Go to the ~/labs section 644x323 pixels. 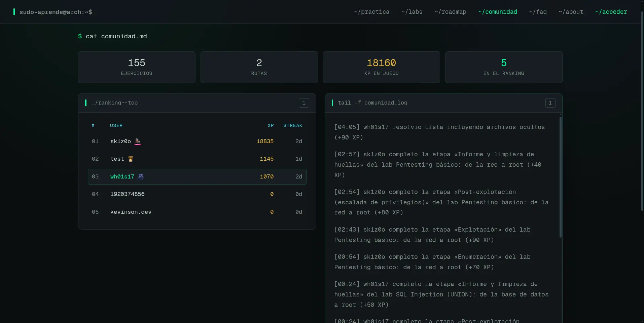(412, 12)
